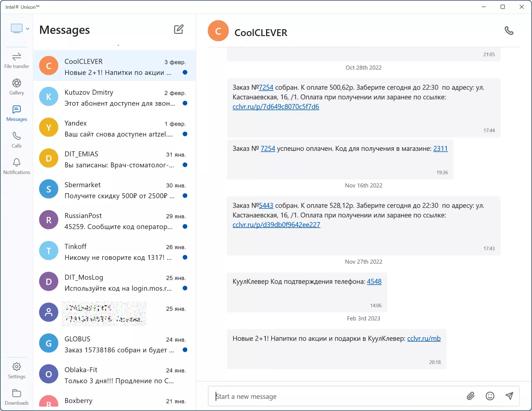532x411 pixels.
Task: Switch to the Messages section
Action: coord(17,113)
